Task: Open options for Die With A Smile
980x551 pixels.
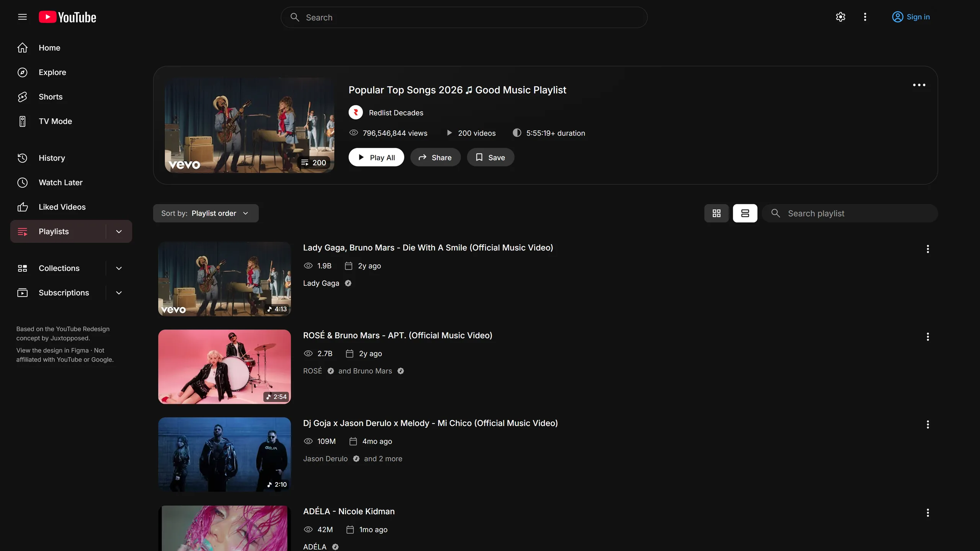Action: click(928, 249)
